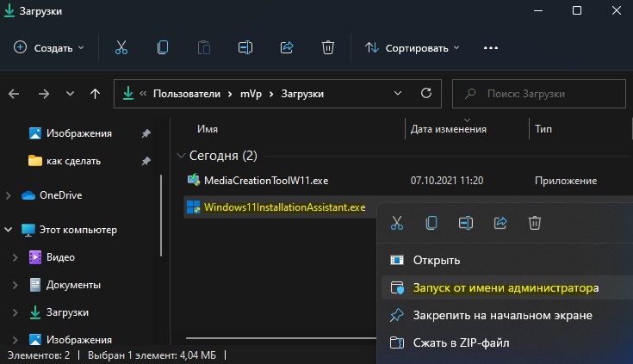Choose Закрепить на начальном экране
Screen dimensions: 633x364
[507, 315]
